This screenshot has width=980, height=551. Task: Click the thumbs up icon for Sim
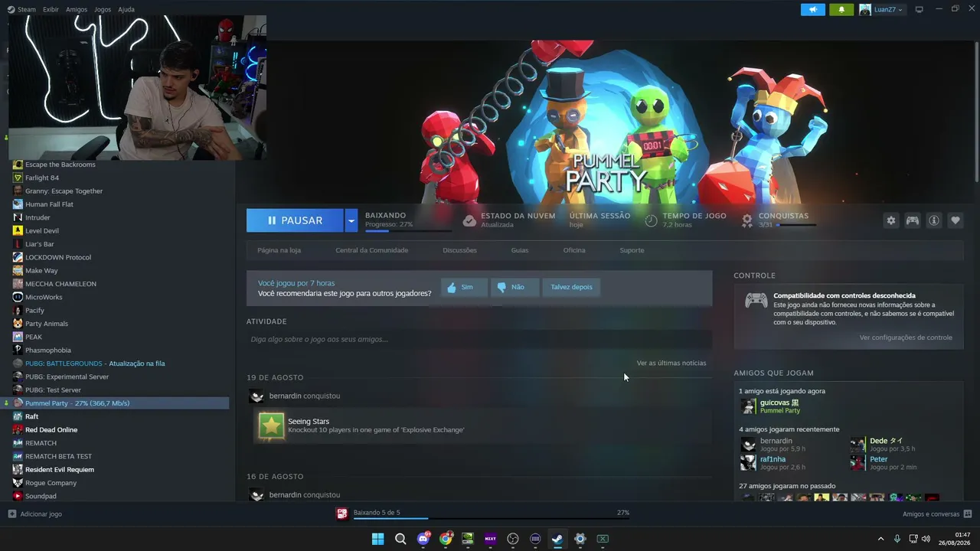click(452, 287)
